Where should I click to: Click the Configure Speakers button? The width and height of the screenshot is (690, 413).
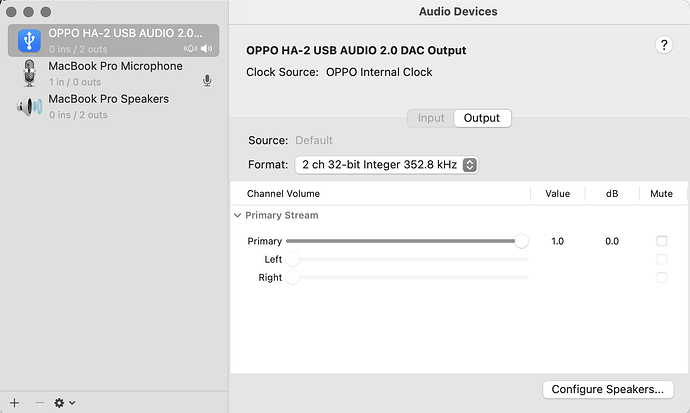tap(608, 390)
